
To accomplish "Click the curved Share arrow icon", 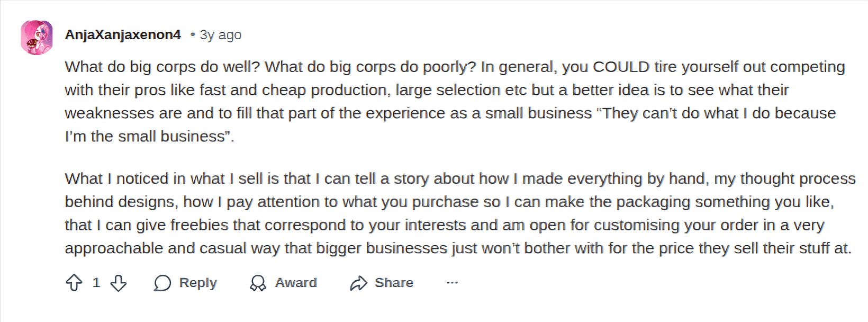I will [359, 283].
